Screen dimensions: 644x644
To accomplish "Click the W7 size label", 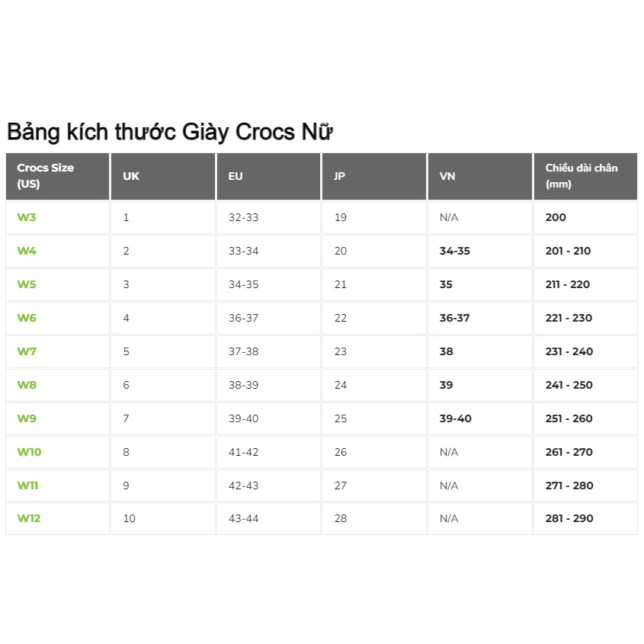I will [x=27, y=351].
